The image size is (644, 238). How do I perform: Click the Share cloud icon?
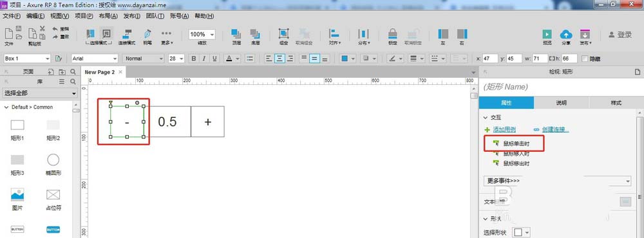click(566, 33)
